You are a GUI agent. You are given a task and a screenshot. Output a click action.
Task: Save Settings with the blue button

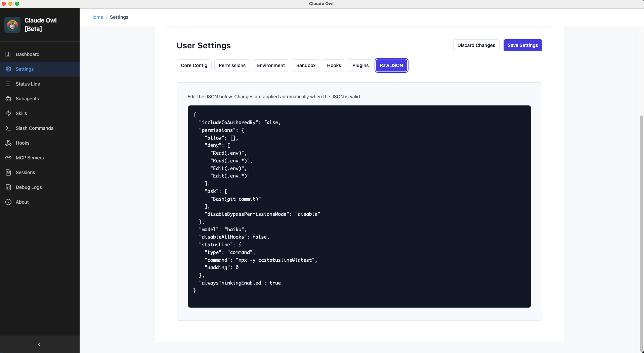point(523,45)
